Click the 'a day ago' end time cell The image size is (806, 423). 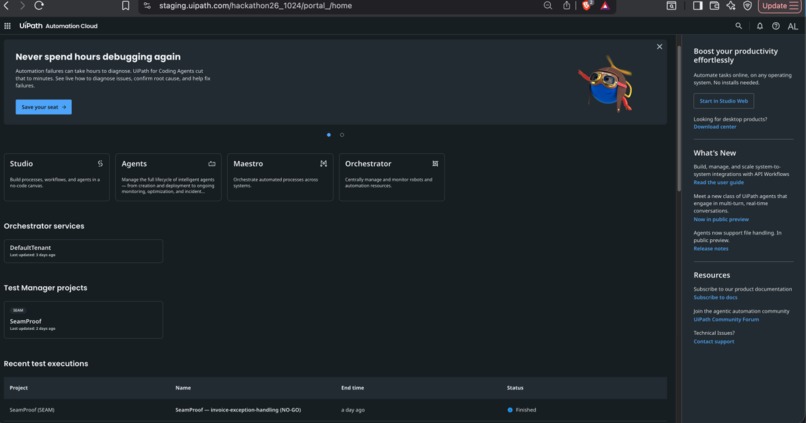coord(353,410)
